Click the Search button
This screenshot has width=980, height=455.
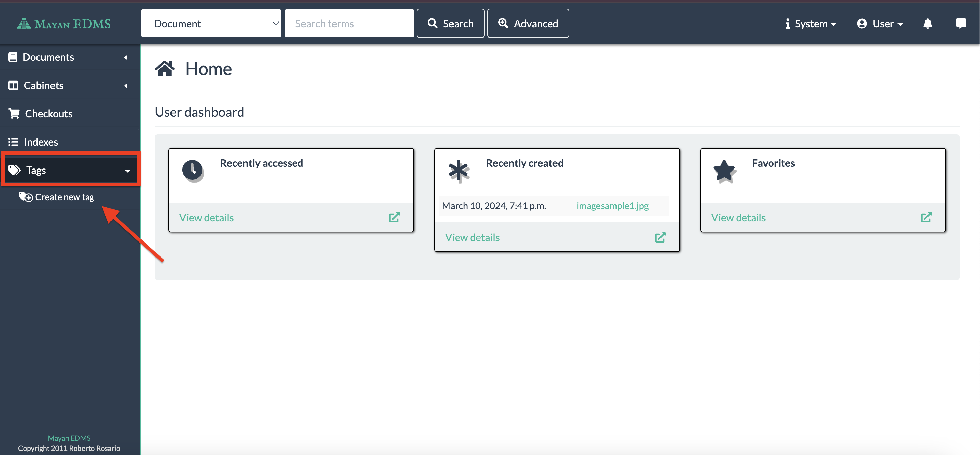pos(450,24)
